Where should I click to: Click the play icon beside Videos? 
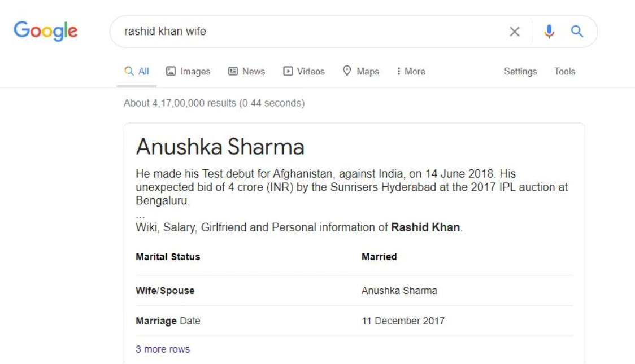pyautogui.click(x=288, y=71)
